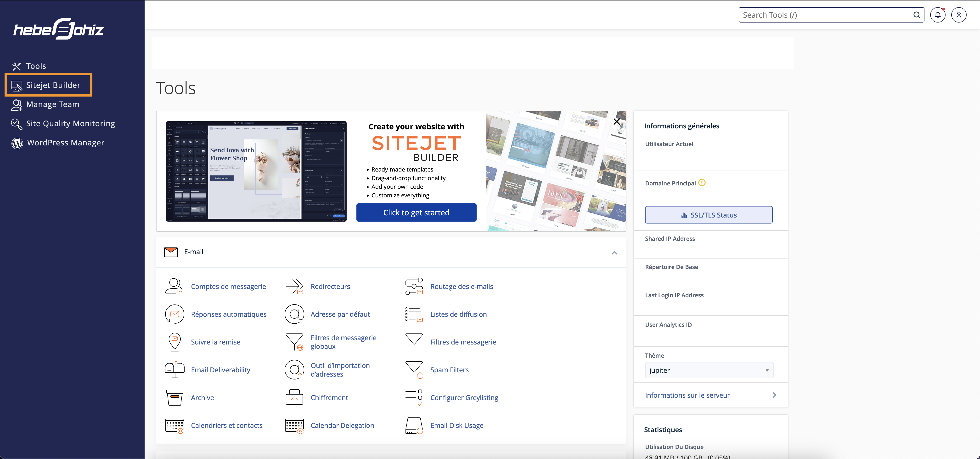Viewport: 980px width, 459px height.
Task: Open Spam Filters link
Action: (x=449, y=370)
